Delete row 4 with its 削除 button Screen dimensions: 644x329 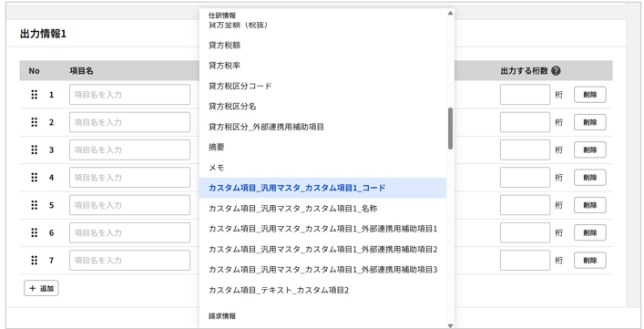pyautogui.click(x=589, y=178)
